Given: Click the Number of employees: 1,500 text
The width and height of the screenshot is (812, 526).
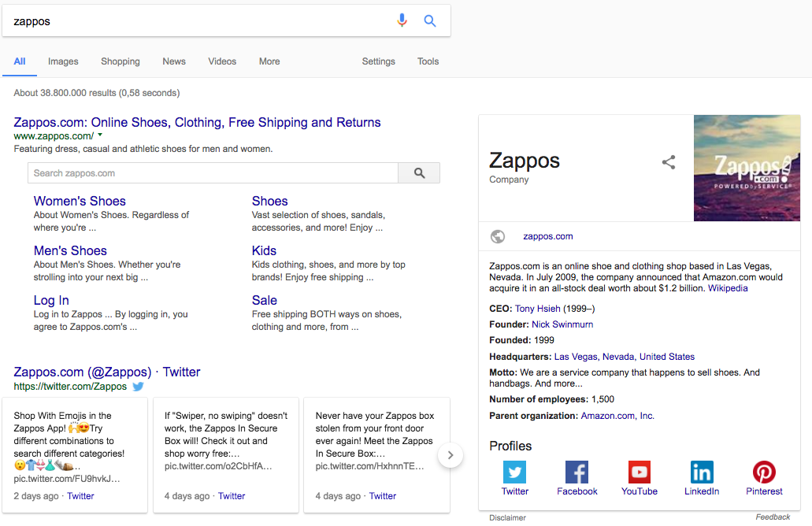Looking at the screenshot, I should click(551, 399).
